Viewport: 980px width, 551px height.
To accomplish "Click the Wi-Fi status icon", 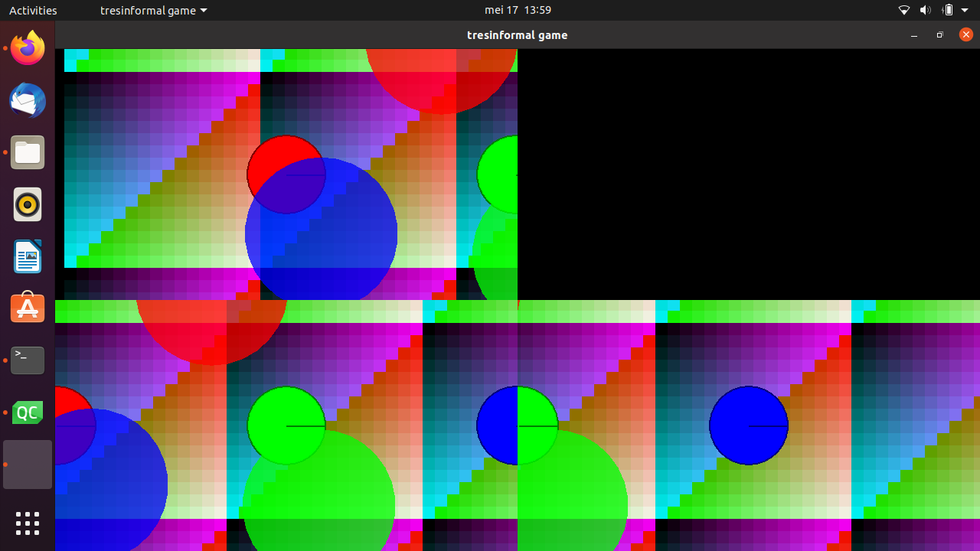I will [904, 10].
